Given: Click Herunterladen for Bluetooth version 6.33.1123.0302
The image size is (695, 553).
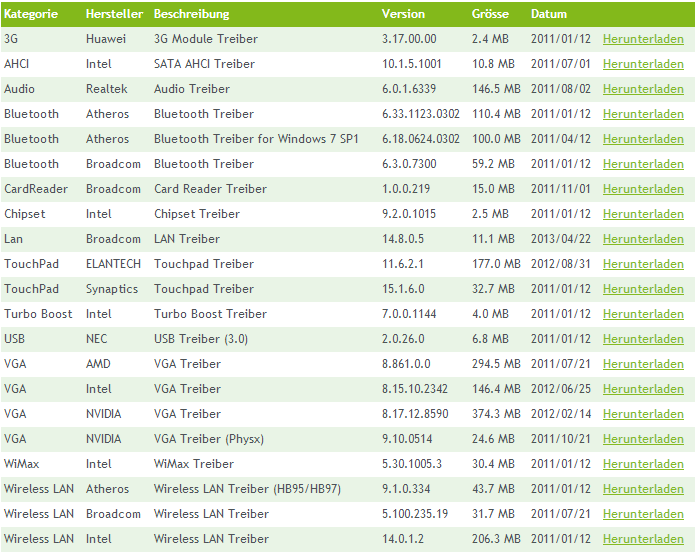Looking at the screenshot, I should click(x=643, y=114).
